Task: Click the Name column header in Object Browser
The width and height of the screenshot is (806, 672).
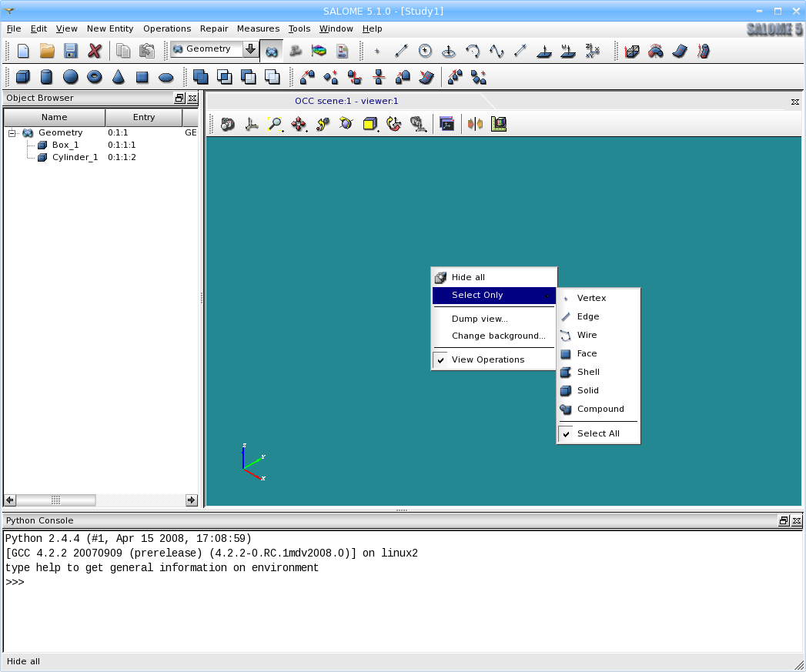Action: [x=55, y=117]
